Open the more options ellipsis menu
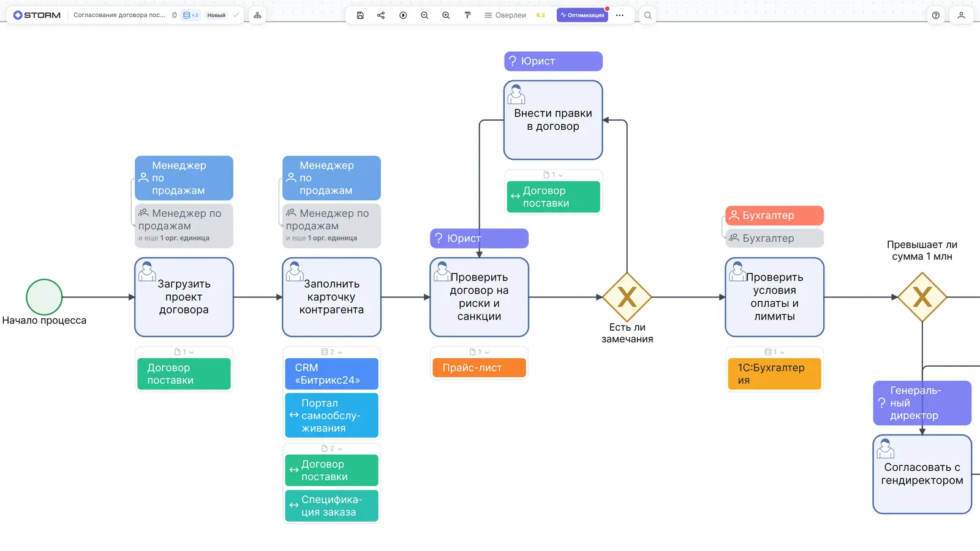Image resolution: width=980 pixels, height=551 pixels. 620,15
